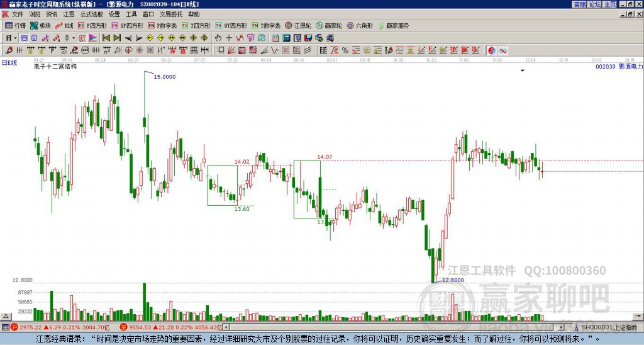644x345 pixels.
Task: Toggle the 权 adjustment icon
Action: click(82, 38)
